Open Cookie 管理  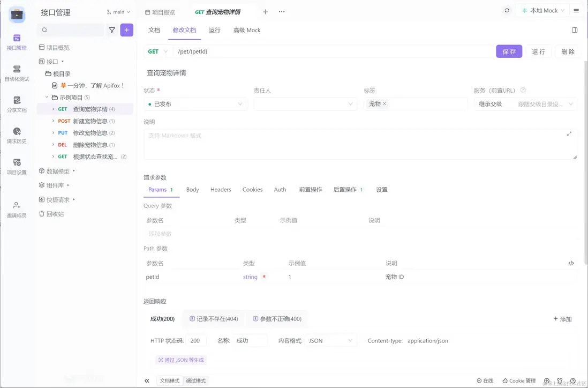pyautogui.click(x=519, y=380)
